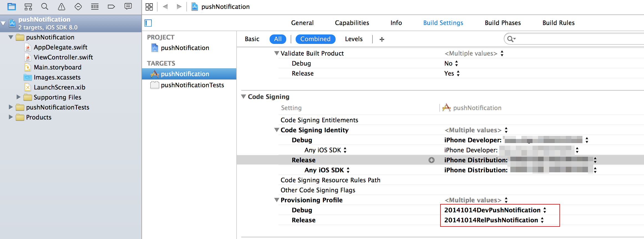Select the pushNotificationTests target row

pos(189,85)
